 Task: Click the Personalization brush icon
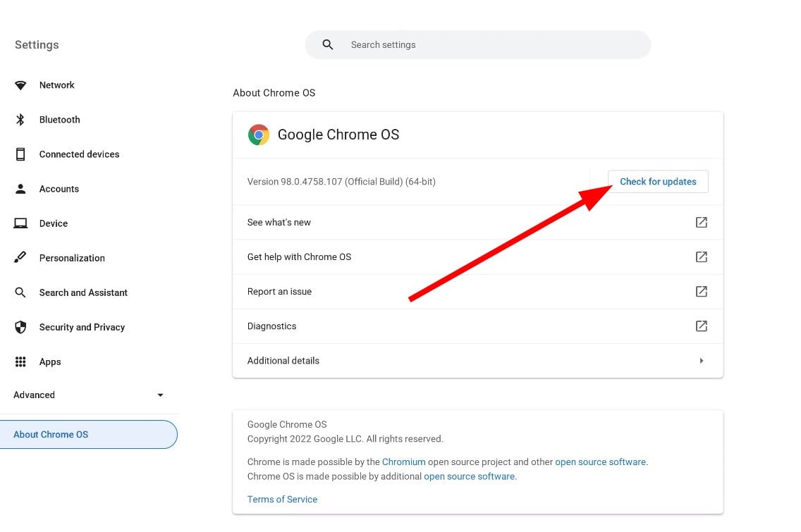pos(20,257)
